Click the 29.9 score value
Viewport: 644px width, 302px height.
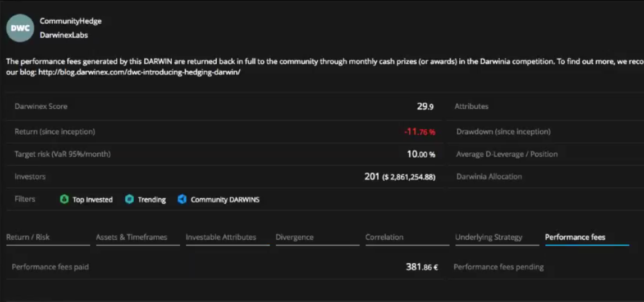(425, 107)
